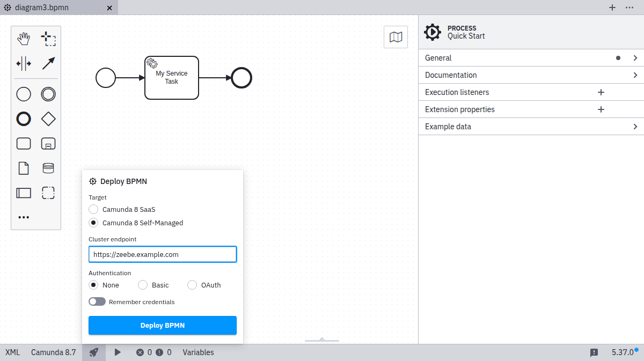The image size is (644, 361).
Task: Start a process instance with the play icon
Action: click(118, 352)
